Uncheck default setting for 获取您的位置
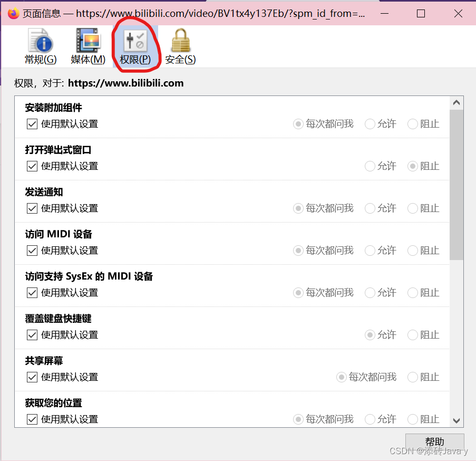Image resolution: width=476 pixels, height=461 pixels. 32,419
